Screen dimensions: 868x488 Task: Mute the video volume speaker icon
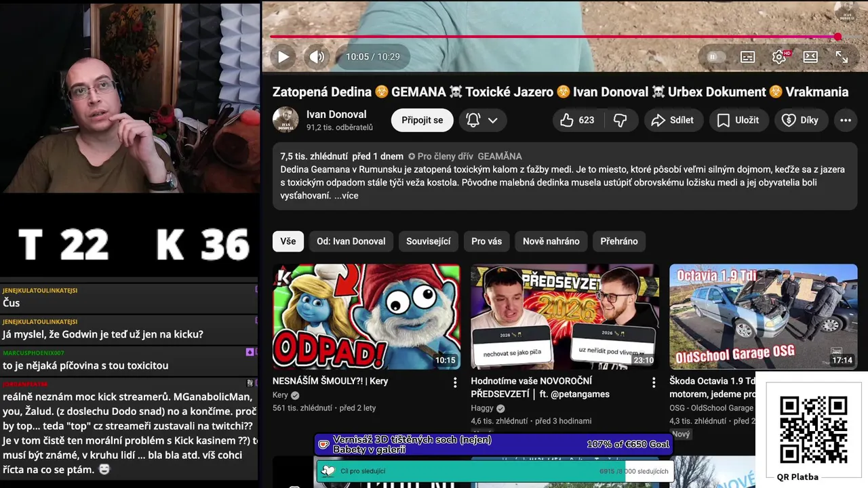pos(317,57)
